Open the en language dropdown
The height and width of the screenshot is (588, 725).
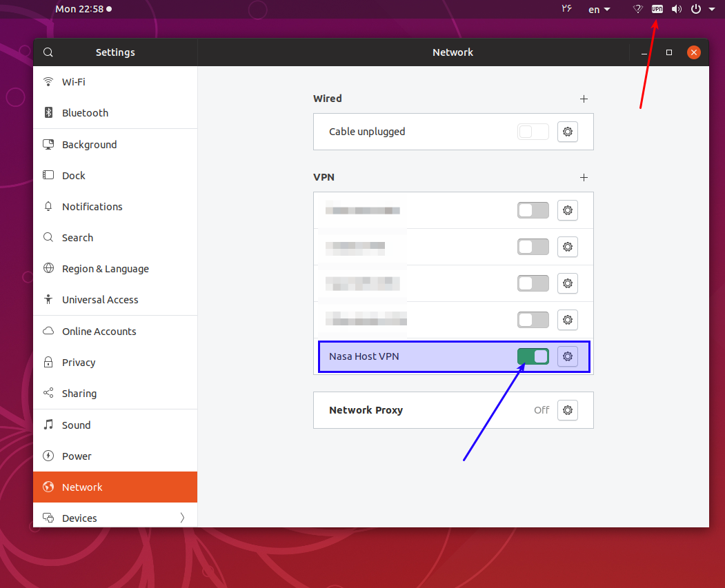599,9
